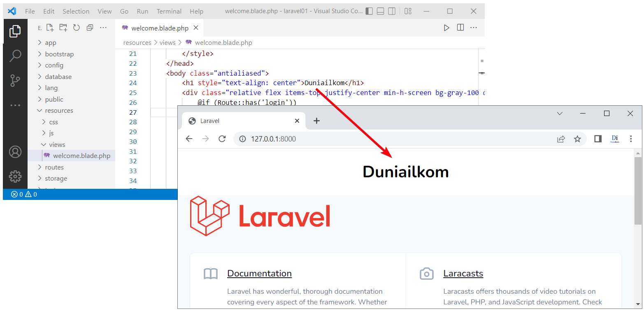Close the Laravel browser tab
Screen dimensions: 644x311
(297, 121)
